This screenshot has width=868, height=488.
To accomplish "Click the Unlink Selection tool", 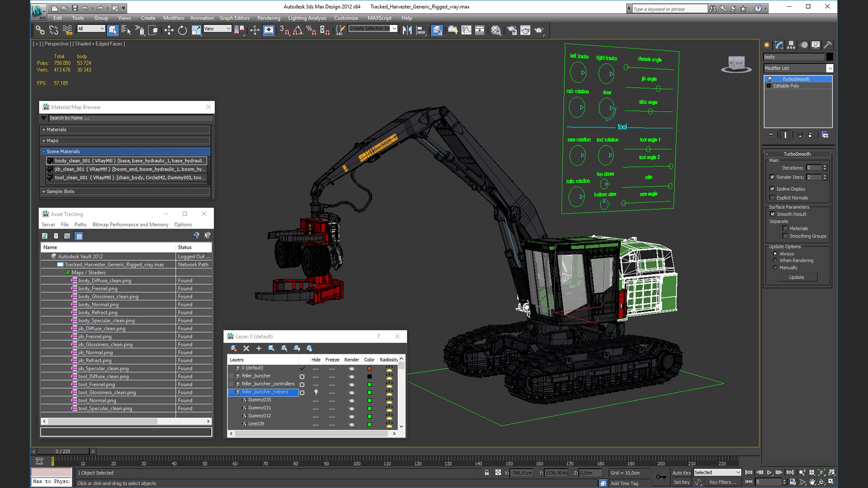I will [53, 30].
